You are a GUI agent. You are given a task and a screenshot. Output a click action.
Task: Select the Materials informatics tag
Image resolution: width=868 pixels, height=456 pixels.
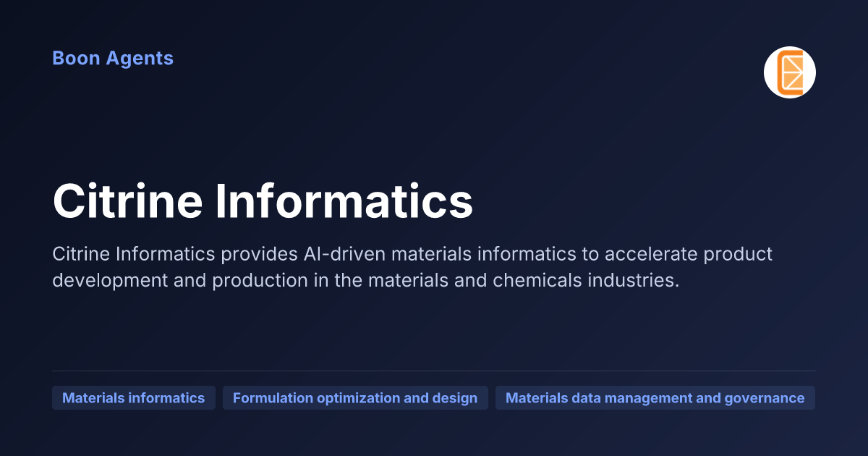134,398
